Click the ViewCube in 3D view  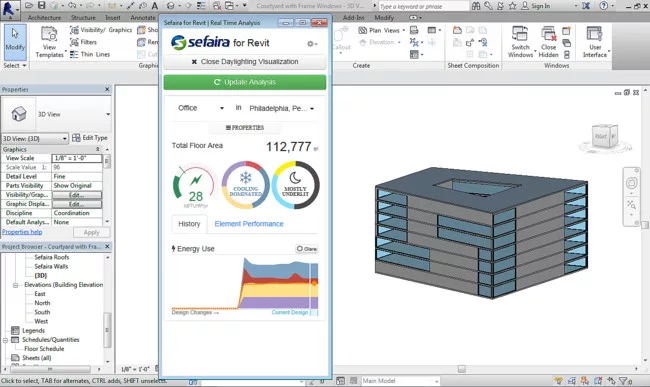pyautogui.click(x=605, y=137)
